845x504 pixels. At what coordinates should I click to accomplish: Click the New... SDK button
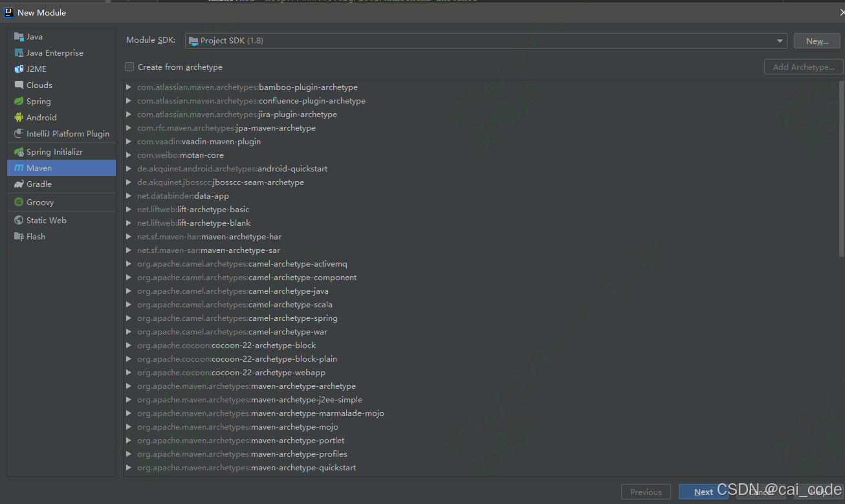coord(817,41)
